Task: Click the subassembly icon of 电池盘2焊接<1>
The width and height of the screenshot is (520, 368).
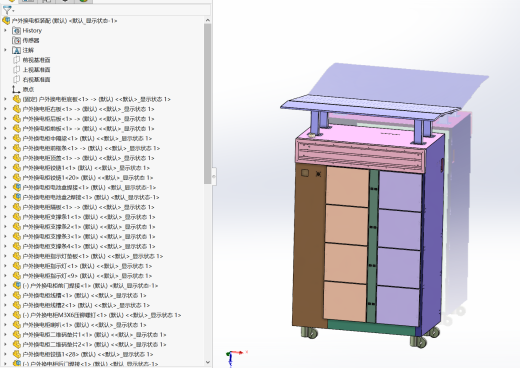Action: (x=17, y=197)
